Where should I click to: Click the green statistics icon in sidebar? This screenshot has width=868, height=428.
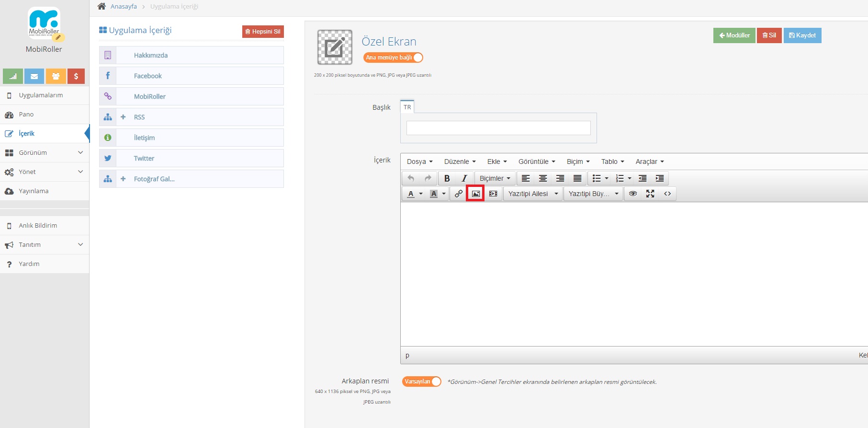point(13,76)
